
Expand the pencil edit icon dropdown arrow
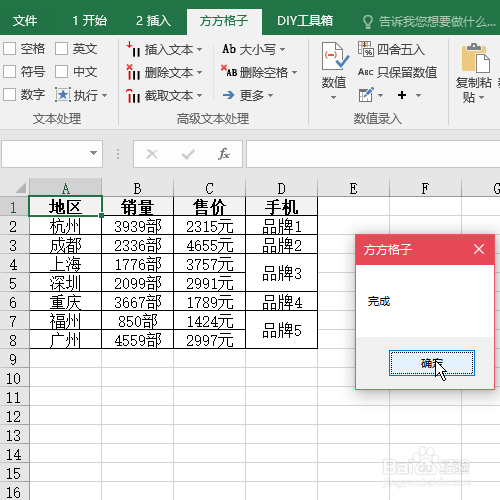point(380,96)
